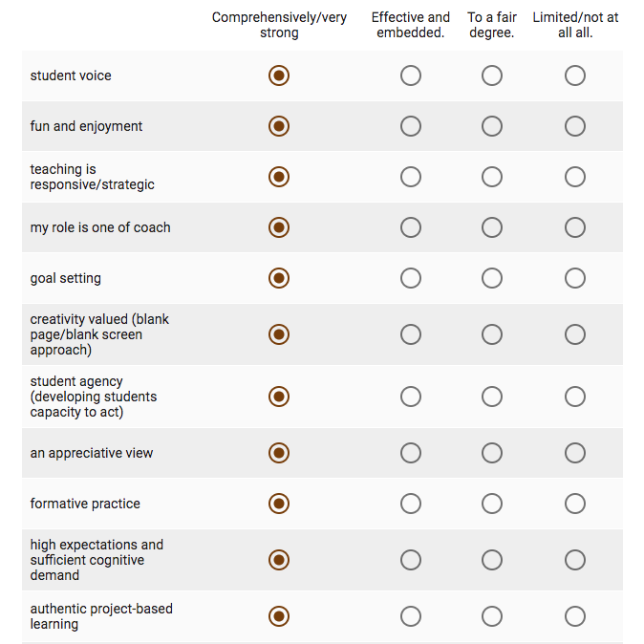Select 'Effective and embedded' for my role is one of coach
The height and width of the screenshot is (644, 644).
click(411, 227)
